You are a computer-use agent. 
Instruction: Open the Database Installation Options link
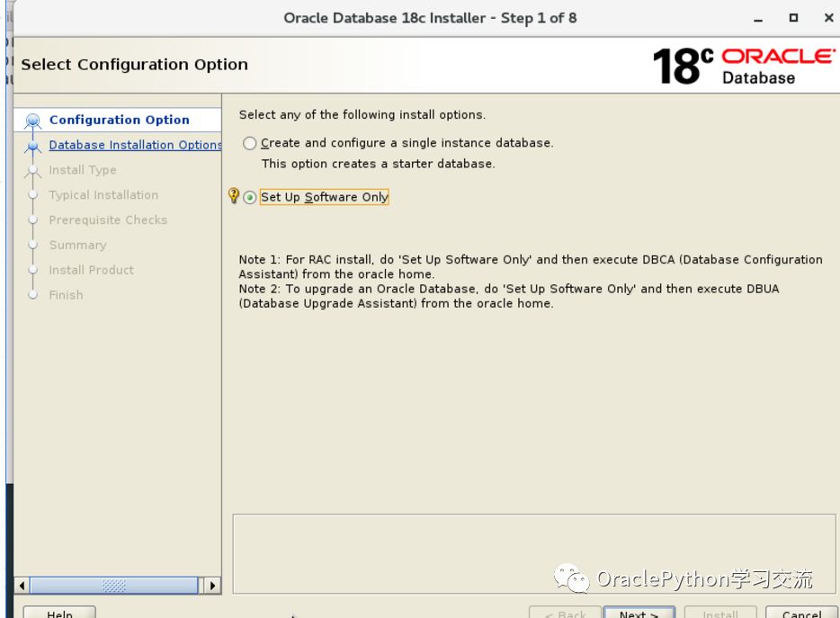click(x=135, y=145)
